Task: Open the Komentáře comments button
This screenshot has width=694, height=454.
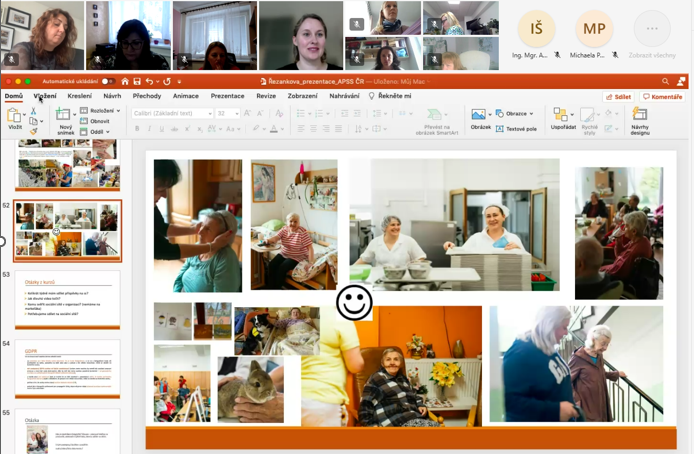Action: point(662,97)
